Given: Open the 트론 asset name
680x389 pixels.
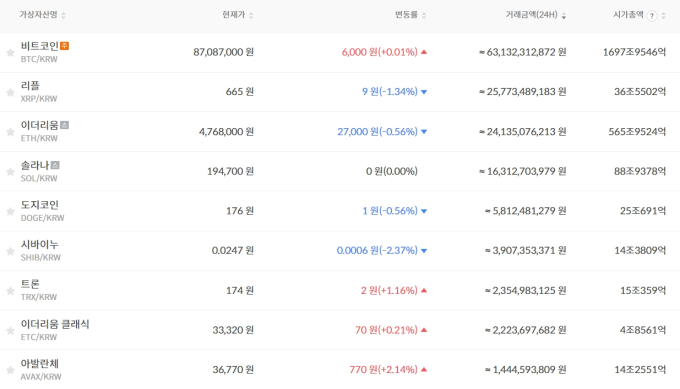Looking at the screenshot, I should click(x=30, y=284).
